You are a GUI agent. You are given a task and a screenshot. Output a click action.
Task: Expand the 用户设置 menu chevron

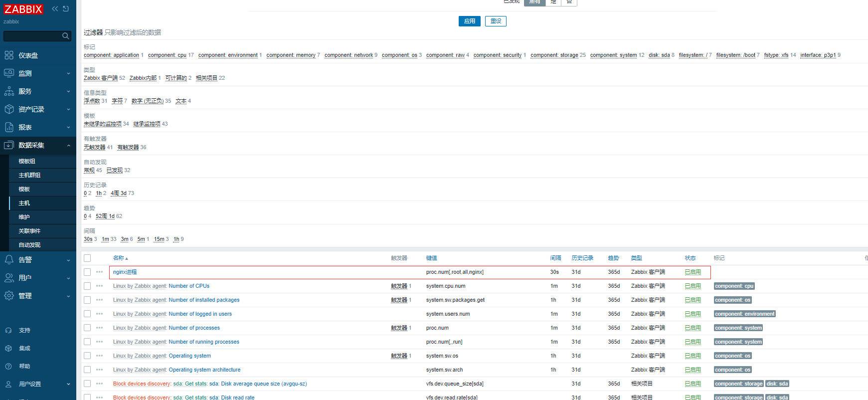[68, 384]
